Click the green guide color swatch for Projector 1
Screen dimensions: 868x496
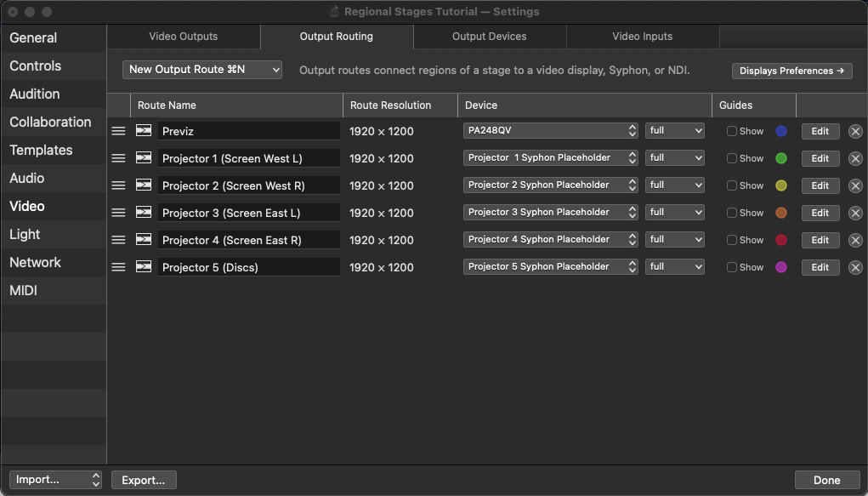780,158
